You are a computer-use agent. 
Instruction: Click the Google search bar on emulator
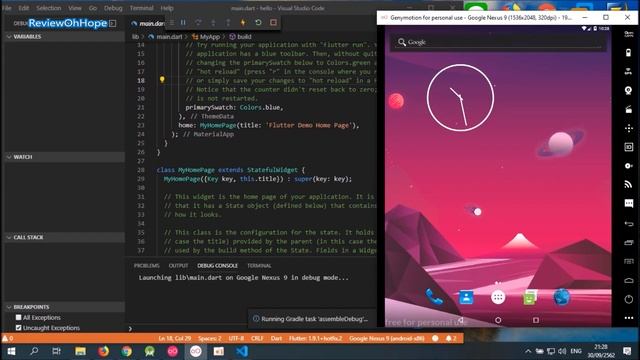pyautogui.click(x=498, y=42)
